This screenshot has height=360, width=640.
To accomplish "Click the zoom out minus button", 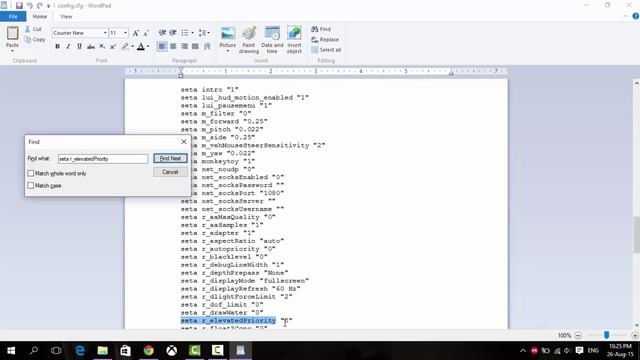I will [x=578, y=336].
